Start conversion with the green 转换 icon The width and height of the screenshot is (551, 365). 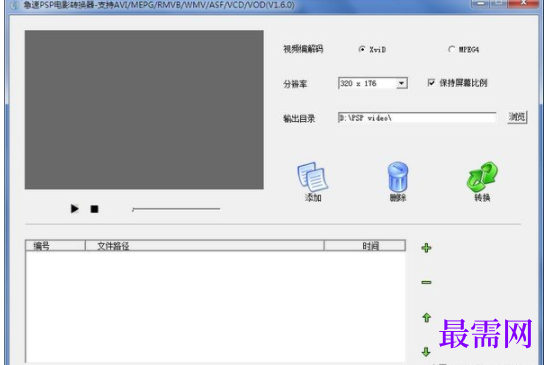coord(482,181)
